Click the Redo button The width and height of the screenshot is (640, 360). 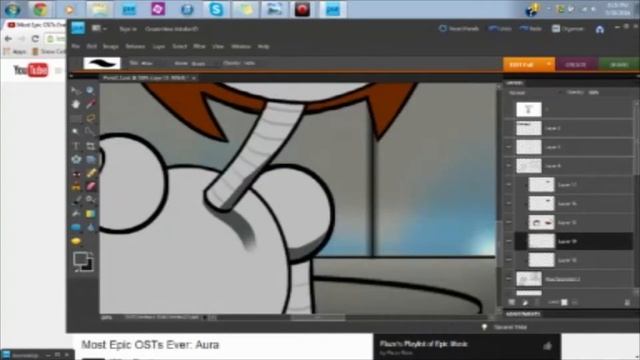point(531,29)
